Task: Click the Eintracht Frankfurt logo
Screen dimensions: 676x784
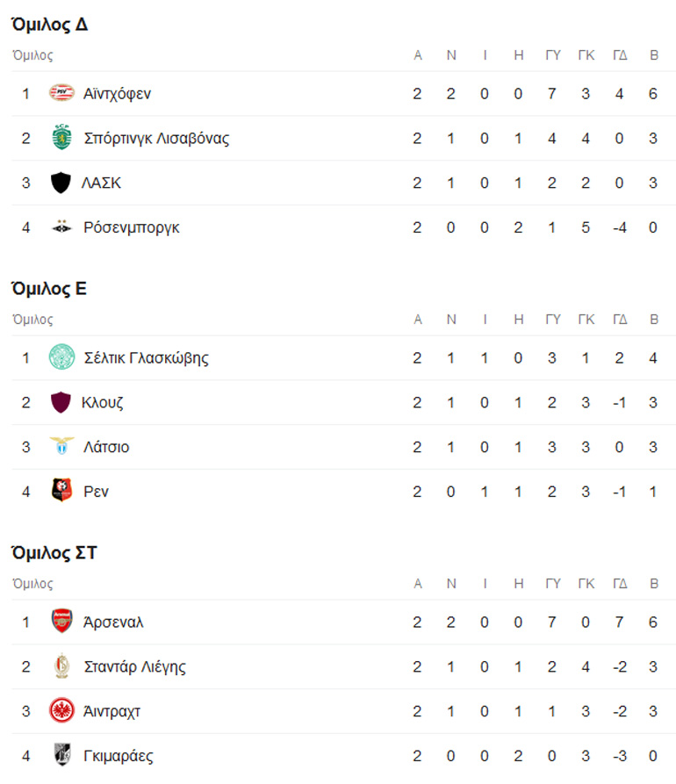Action: pyautogui.click(x=61, y=711)
